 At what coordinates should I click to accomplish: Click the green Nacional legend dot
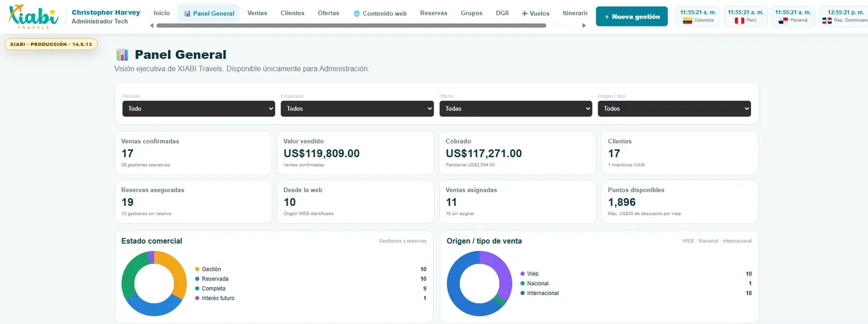(522, 284)
